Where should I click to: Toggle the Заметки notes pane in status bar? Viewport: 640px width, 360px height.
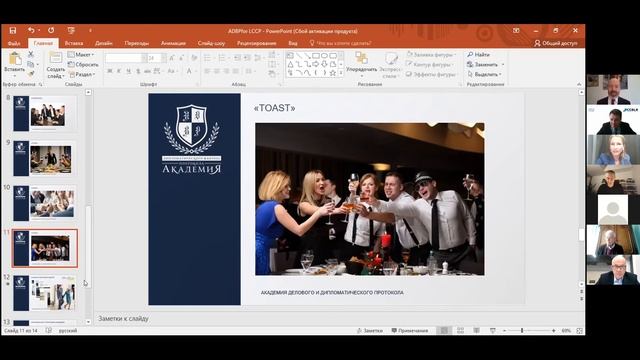pyautogui.click(x=370, y=331)
